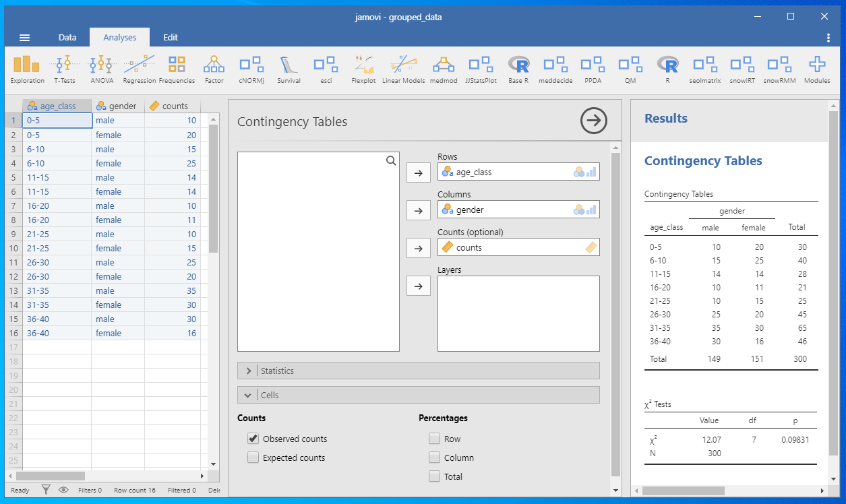Screen dimensions: 846x504
Task: Enable Expected counts checkbox
Action: (x=253, y=458)
